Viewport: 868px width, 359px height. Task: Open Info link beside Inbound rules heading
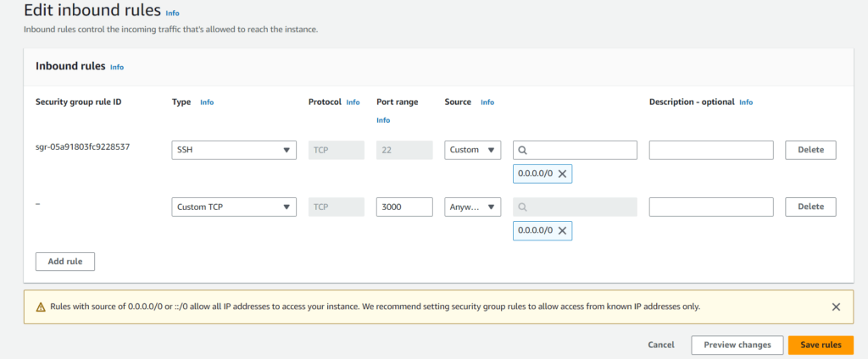(x=117, y=68)
